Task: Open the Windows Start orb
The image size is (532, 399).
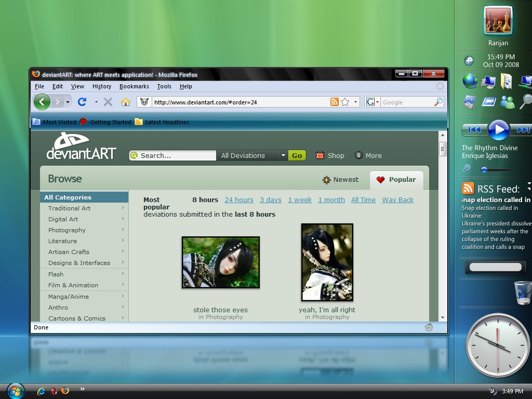Action: coord(15,391)
